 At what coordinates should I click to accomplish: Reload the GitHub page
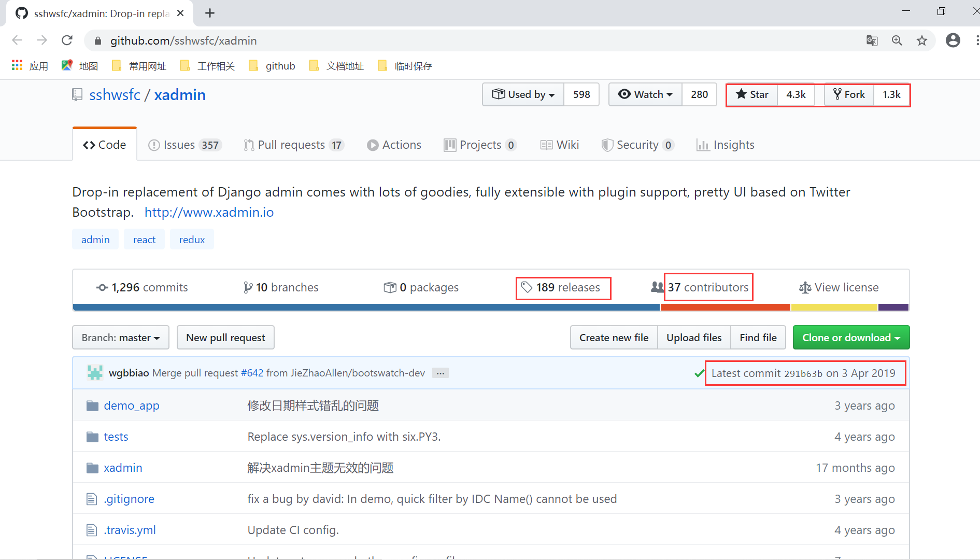click(x=67, y=40)
